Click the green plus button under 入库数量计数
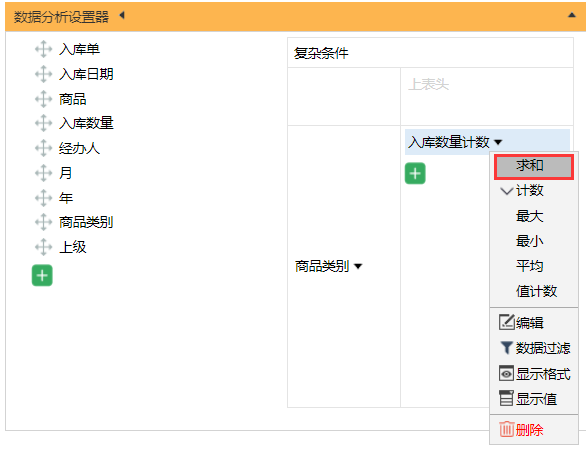 click(415, 173)
